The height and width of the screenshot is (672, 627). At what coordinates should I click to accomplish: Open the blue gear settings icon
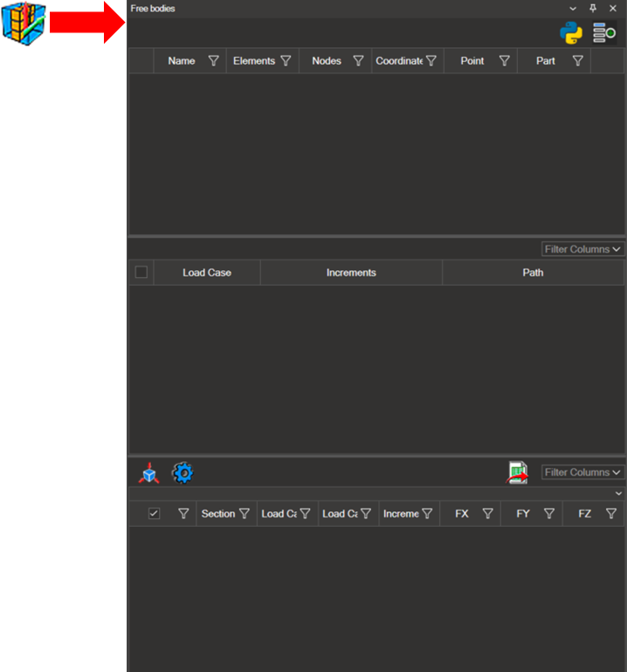point(182,474)
